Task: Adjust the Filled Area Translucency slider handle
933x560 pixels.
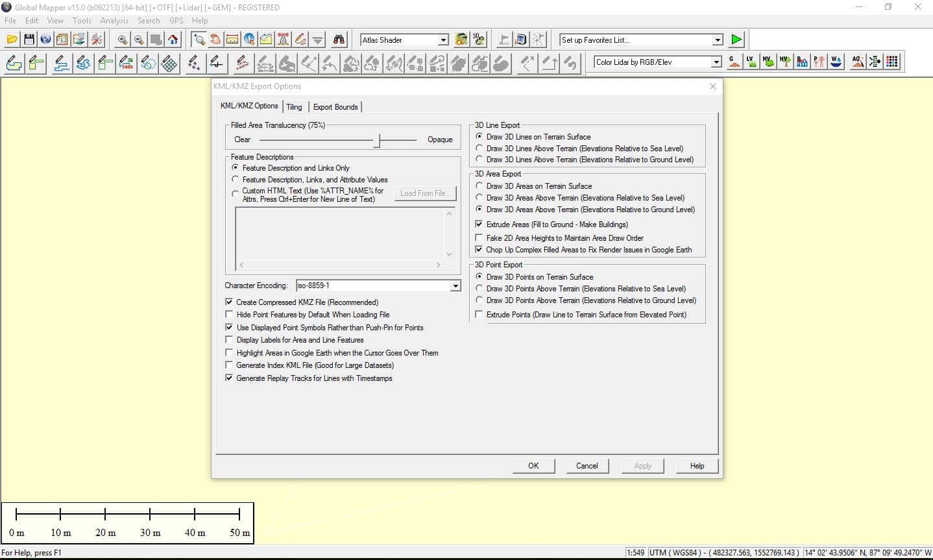Action: pos(377,140)
